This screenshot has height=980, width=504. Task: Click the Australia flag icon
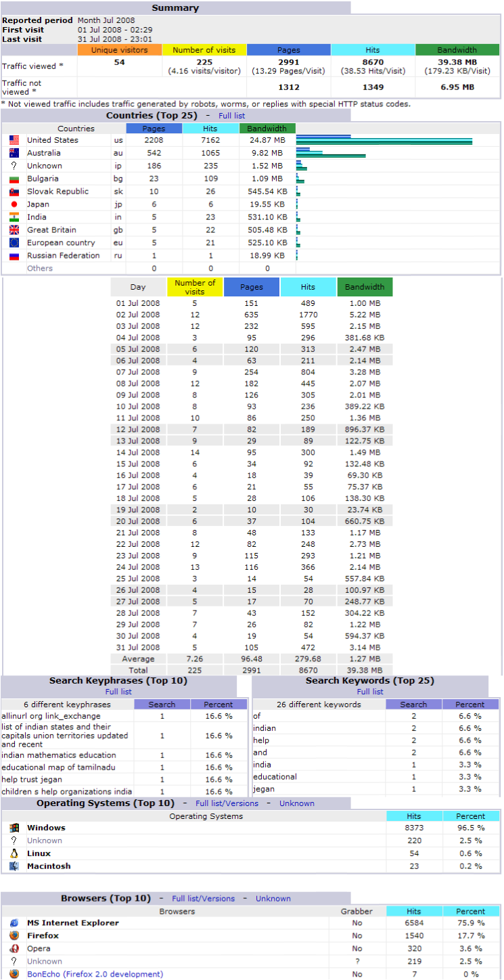(14, 153)
